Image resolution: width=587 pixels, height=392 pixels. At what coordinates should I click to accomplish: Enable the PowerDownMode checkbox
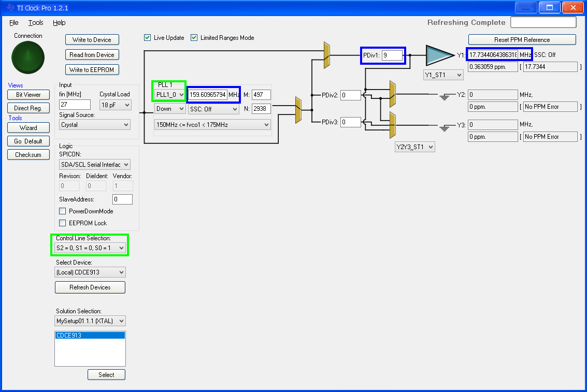pyautogui.click(x=63, y=211)
